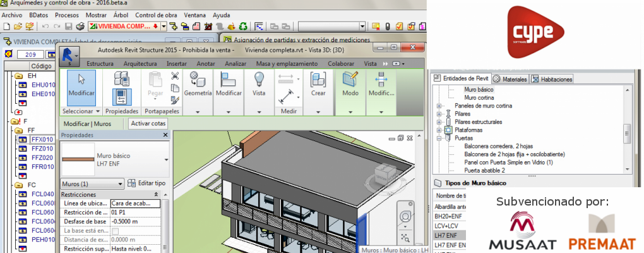This screenshot has width=644, height=253.
Task: Click the save diskette icon in Arquímedes toolbar
Action: click(x=69, y=27)
